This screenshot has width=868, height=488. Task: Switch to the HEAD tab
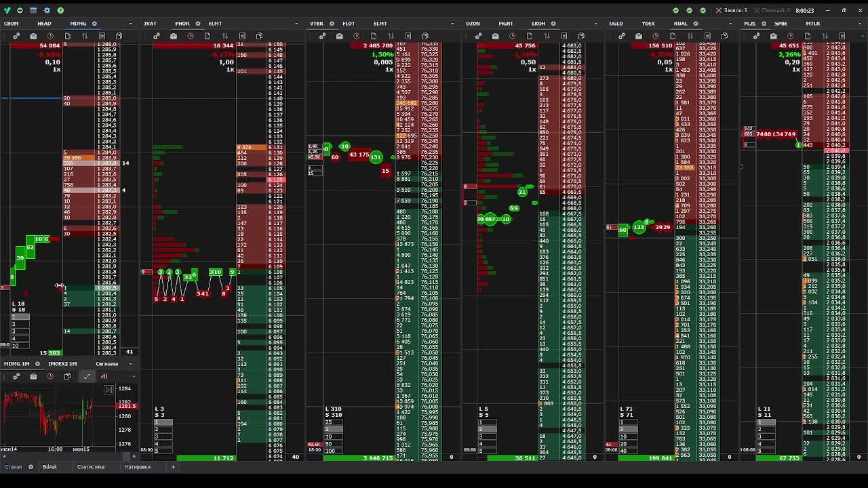coord(44,24)
